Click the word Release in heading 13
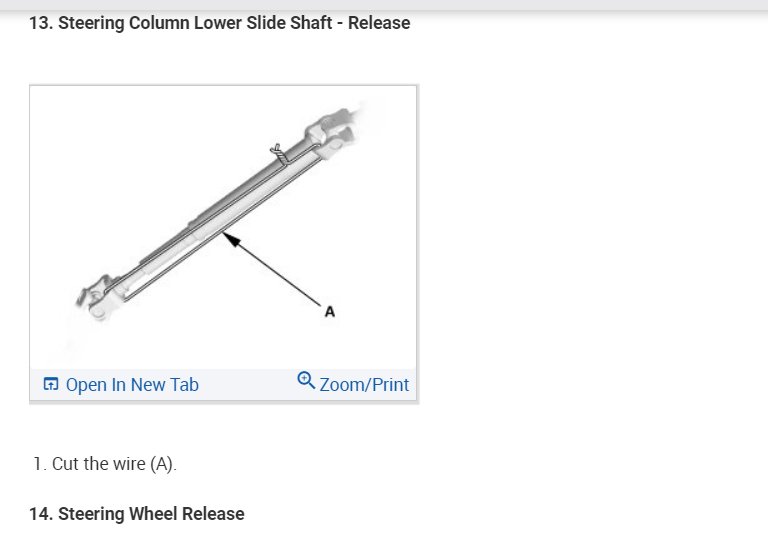Viewport: 768px width, 554px height. pos(379,23)
